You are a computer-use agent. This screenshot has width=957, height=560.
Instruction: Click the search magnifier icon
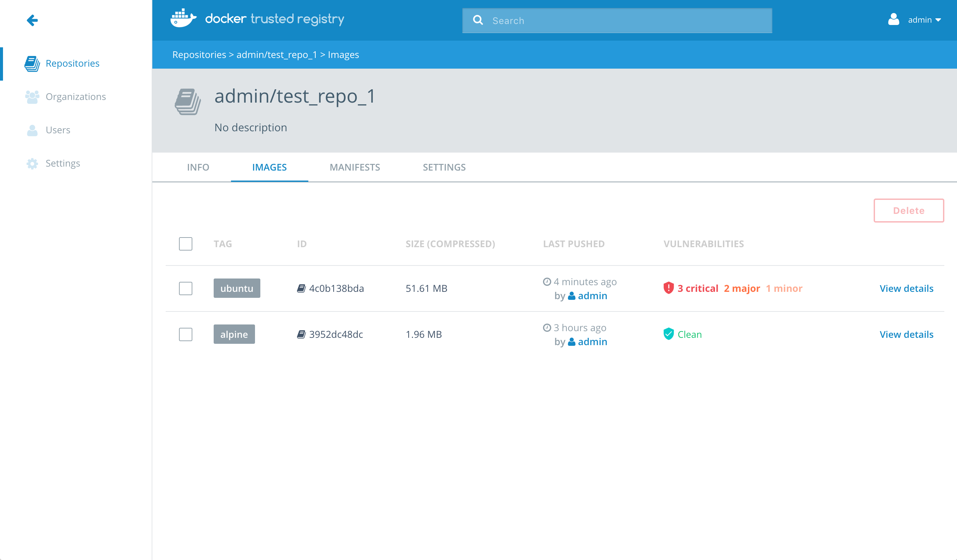[478, 20]
